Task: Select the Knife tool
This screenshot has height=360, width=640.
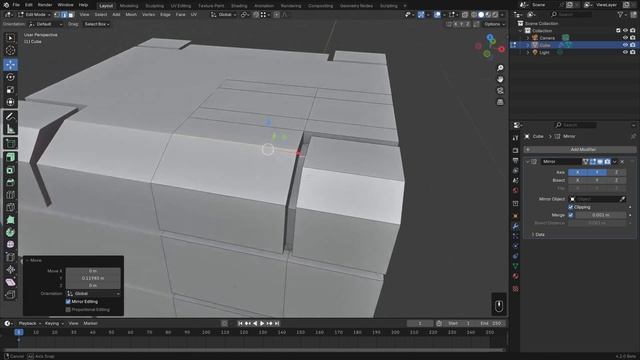Action: point(10,207)
